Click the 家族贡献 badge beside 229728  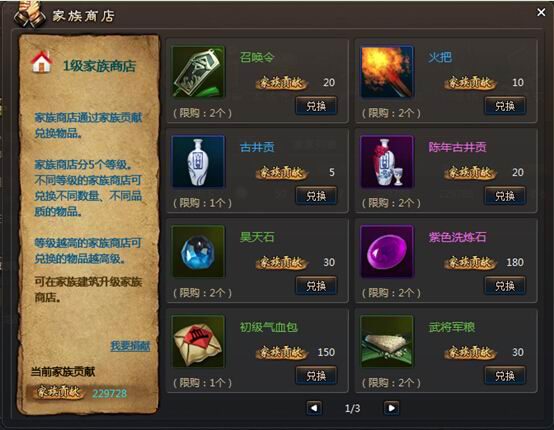[x=58, y=392]
